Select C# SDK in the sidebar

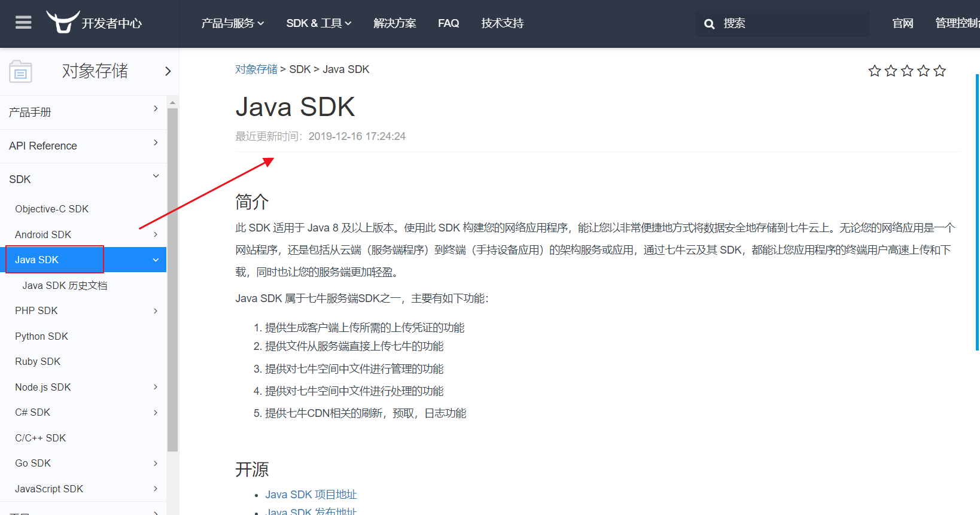[33, 412]
